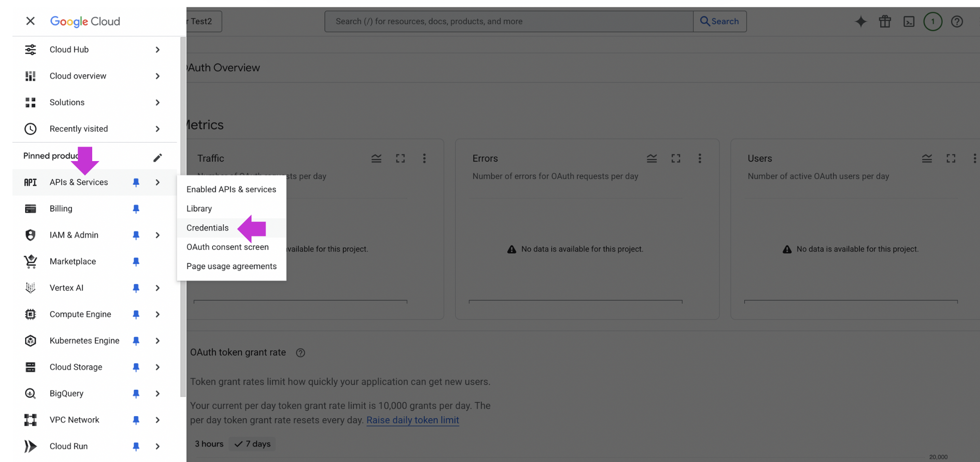Open the Cloud overview icon
Image resolution: width=980 pixels, height=462 pixels.
(30, 76)
